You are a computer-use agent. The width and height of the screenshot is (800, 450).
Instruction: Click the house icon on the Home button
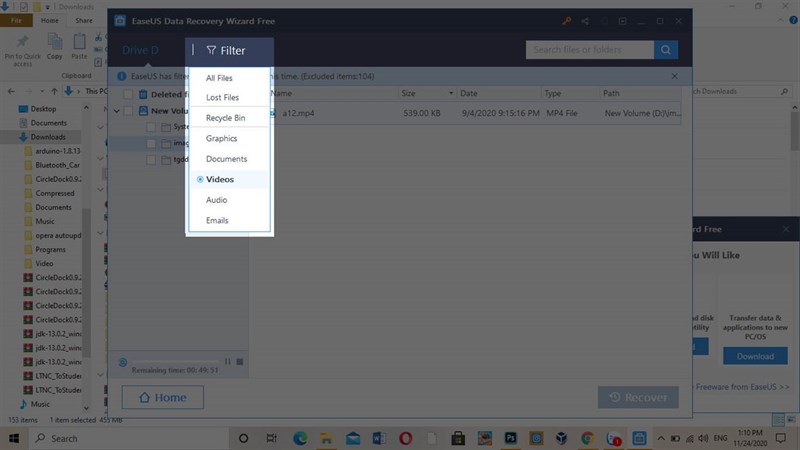pyautogui.click(x=144, y=397)
